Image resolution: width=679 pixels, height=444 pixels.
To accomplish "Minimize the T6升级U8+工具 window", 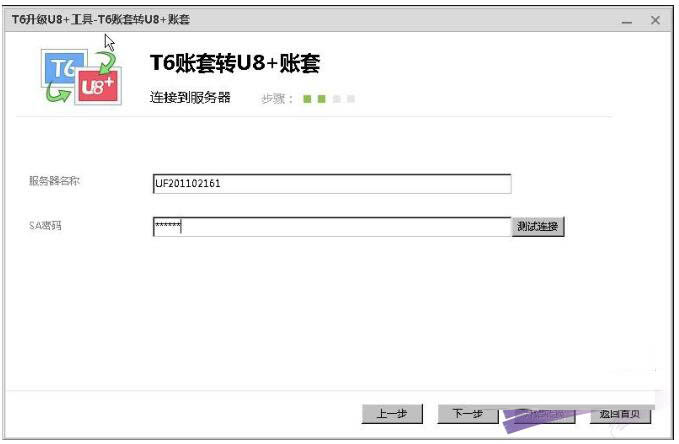I will pyautogui.click(x=627, y=20).
